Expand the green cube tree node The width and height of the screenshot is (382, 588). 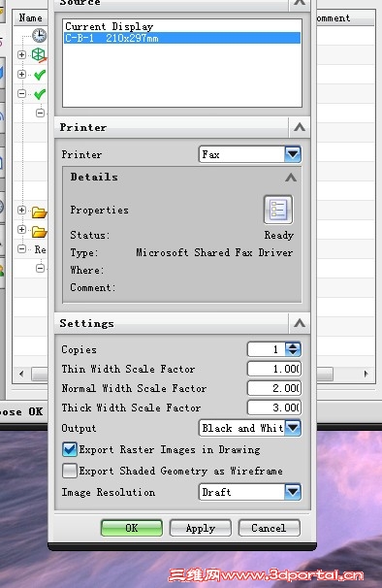[21, 54]
